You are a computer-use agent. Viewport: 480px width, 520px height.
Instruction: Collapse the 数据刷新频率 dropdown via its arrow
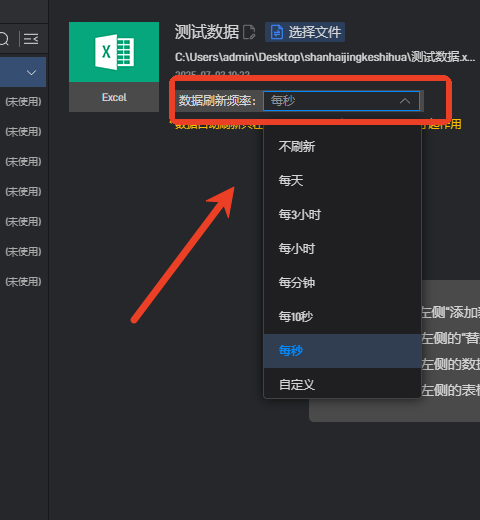tap(405, 101)
